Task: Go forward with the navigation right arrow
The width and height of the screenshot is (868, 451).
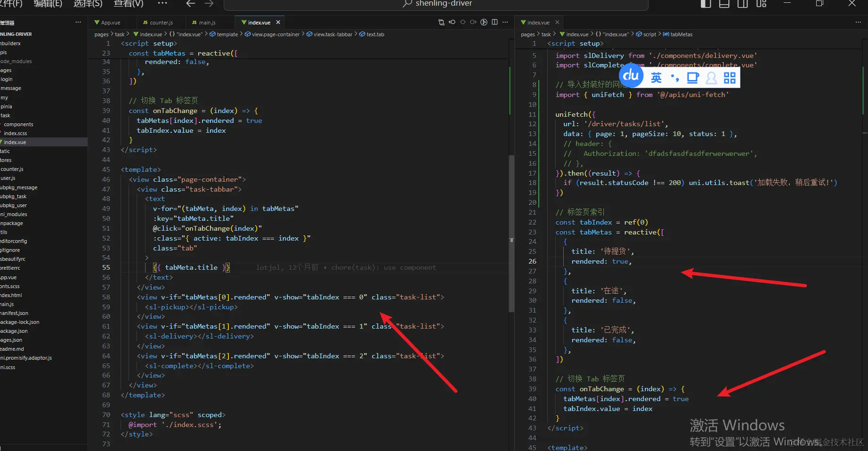Action: [209, 4]
